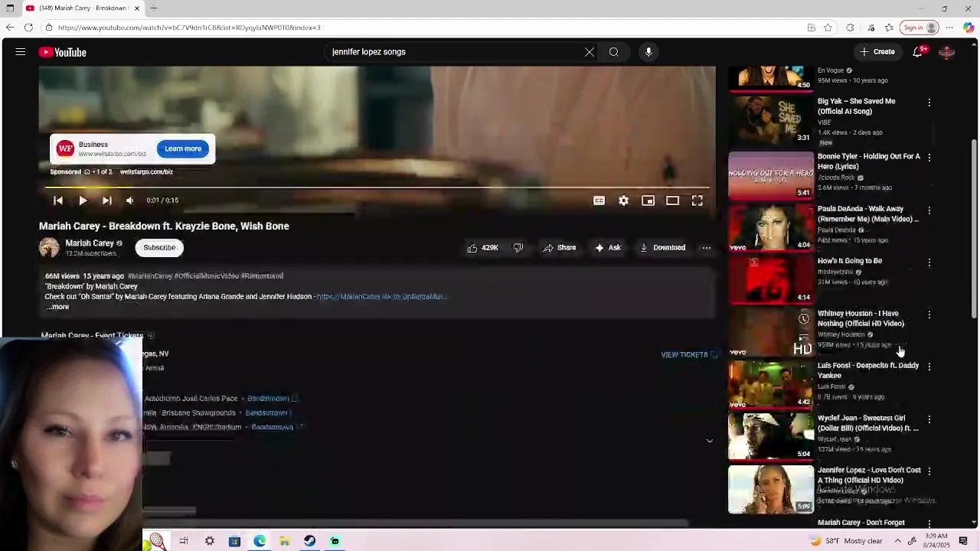
Task: Subscribe to Mariah Carey channel
Action: tap(159, 247)
